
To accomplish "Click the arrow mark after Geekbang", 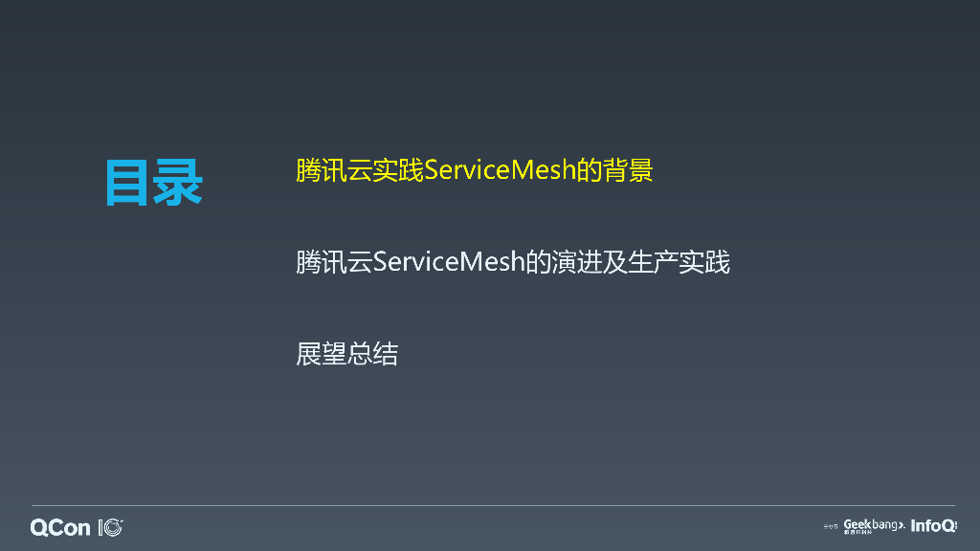I will [x=902, y=526].
